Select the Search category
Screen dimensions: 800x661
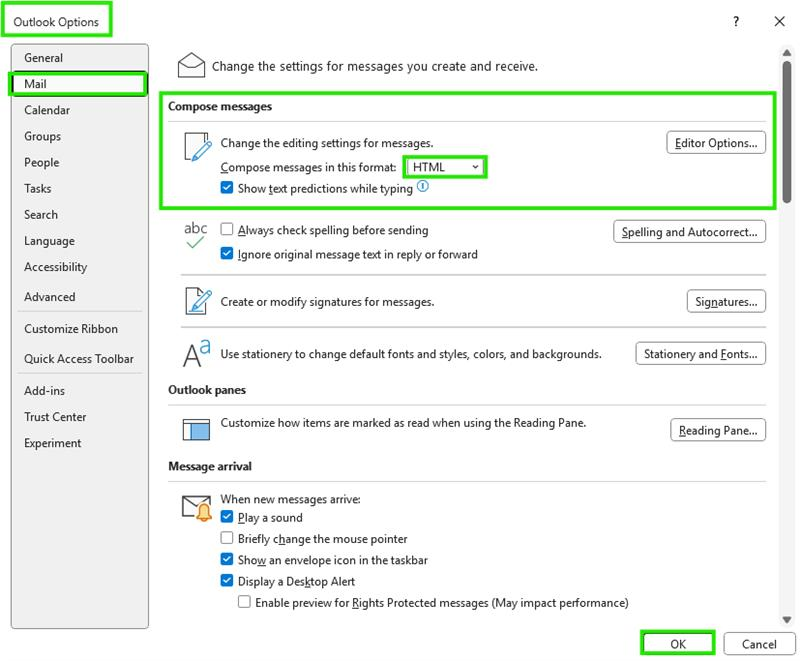(x=79, y=214)
